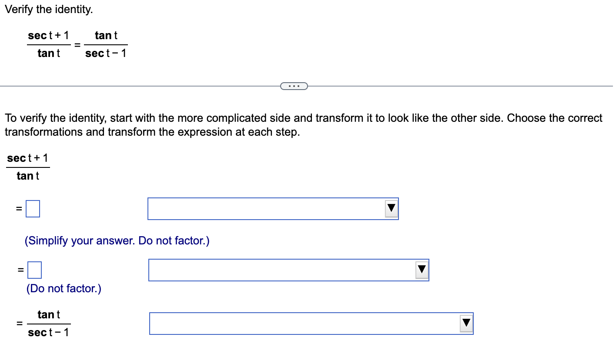
Task: Click the Simplify your answer hint text
Action: 117,240
